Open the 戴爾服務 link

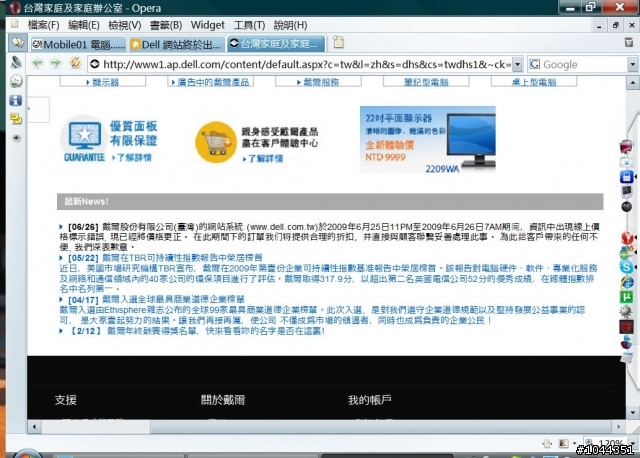pyautogui.click(x=318, y=82)
